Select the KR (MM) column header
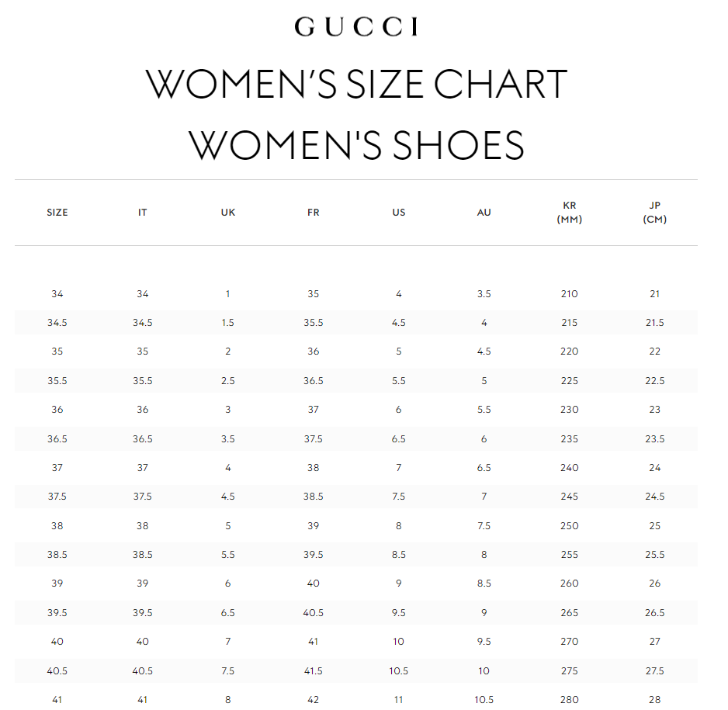Viewport: 728px width, 710px height. 570,213
